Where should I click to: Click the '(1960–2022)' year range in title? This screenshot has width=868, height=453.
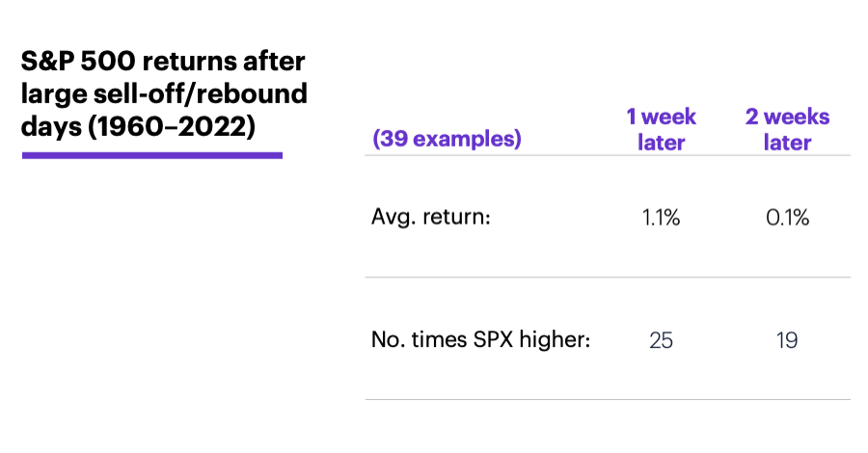click(x=172, y=126)
